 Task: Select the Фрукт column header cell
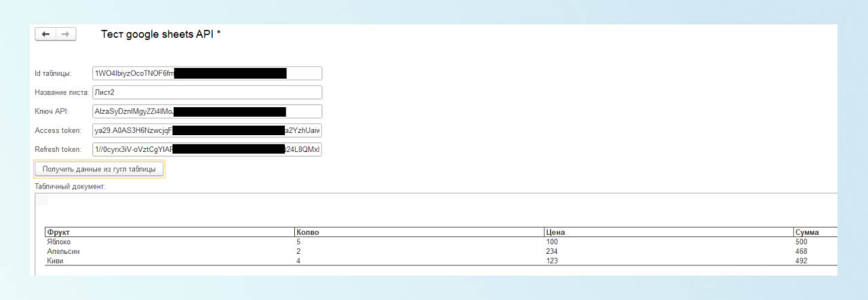(170, 232)
